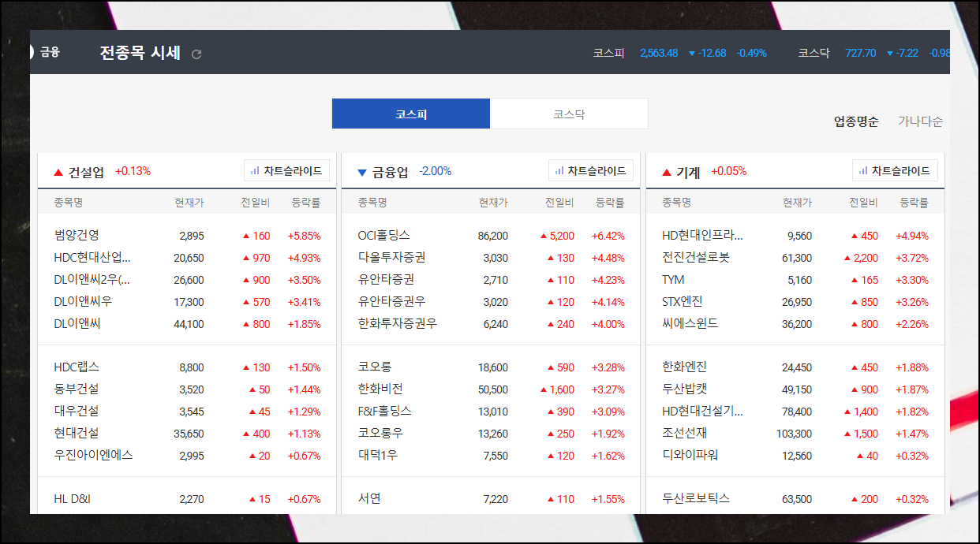Click the 코스닥 index value 727.70
This screenshot has width=980, height=544.
pos(860,53)
